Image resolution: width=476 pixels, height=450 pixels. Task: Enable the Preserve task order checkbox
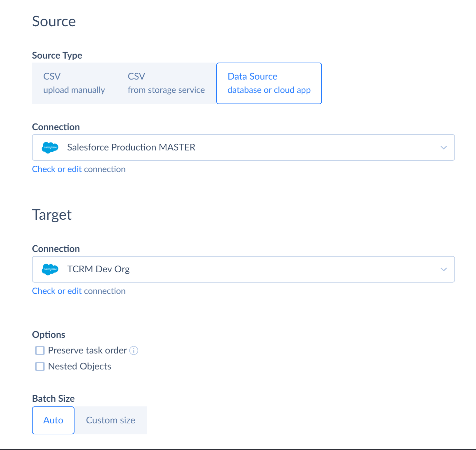pos(40,350)
